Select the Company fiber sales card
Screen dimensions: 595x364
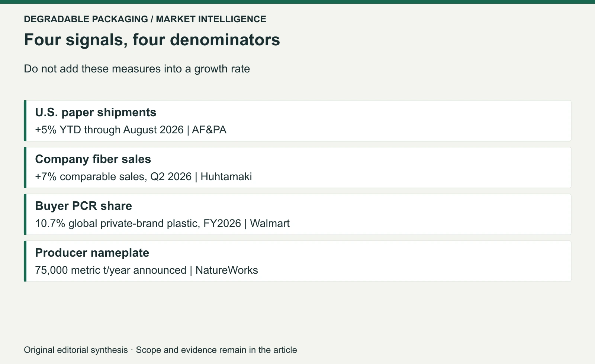297,168
